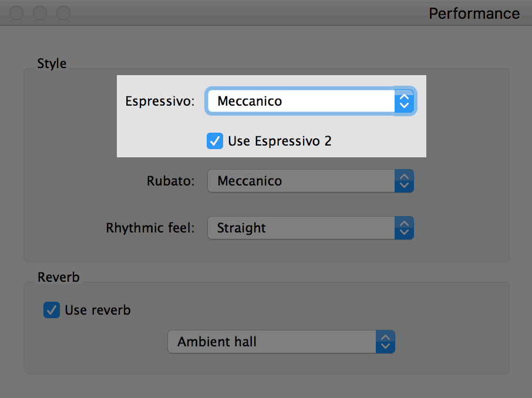
Task: Click the window zoom button in title bar
Action: pos(63,13)
